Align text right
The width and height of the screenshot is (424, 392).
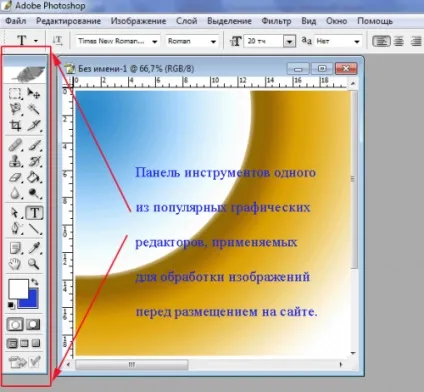point(416,41)
